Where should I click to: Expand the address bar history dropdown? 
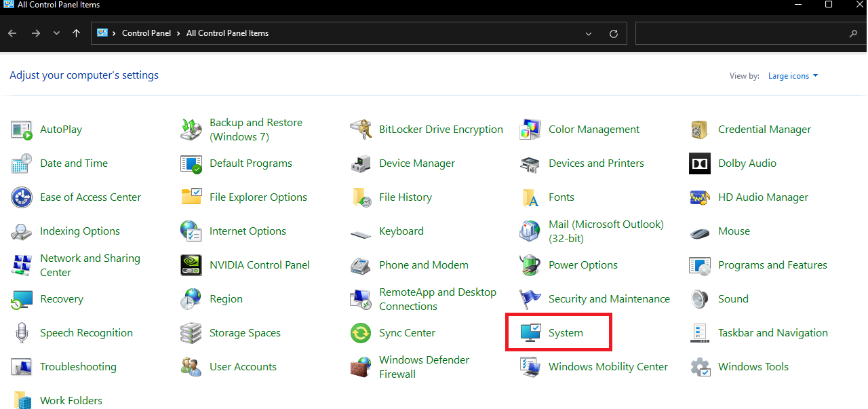[x=588, y=33]
